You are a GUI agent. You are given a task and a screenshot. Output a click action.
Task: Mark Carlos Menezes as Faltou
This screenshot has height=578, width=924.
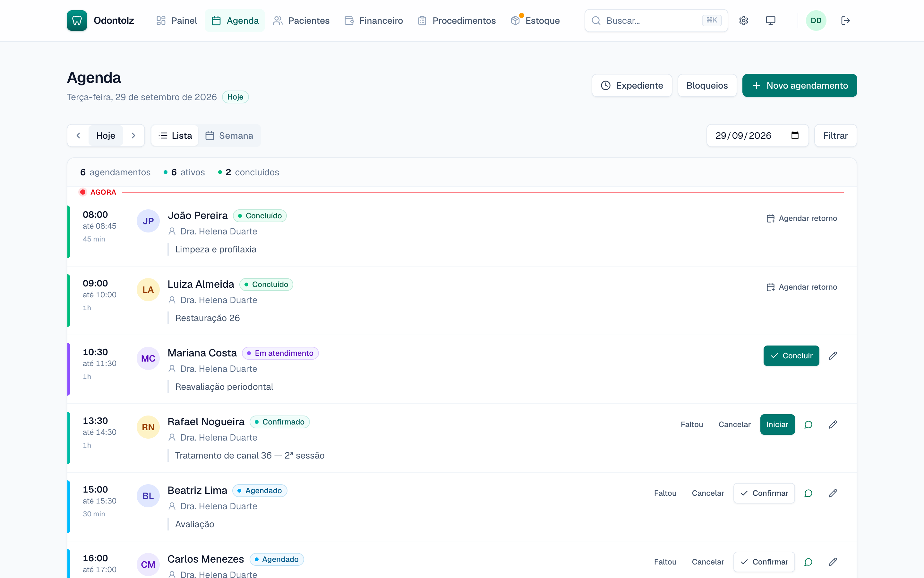click(665, 562)
